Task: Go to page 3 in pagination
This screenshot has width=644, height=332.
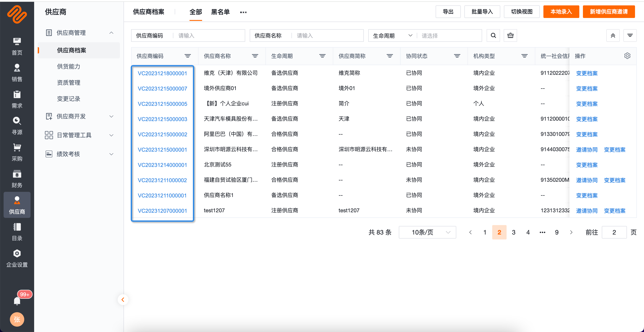Action: click(514, 232)
